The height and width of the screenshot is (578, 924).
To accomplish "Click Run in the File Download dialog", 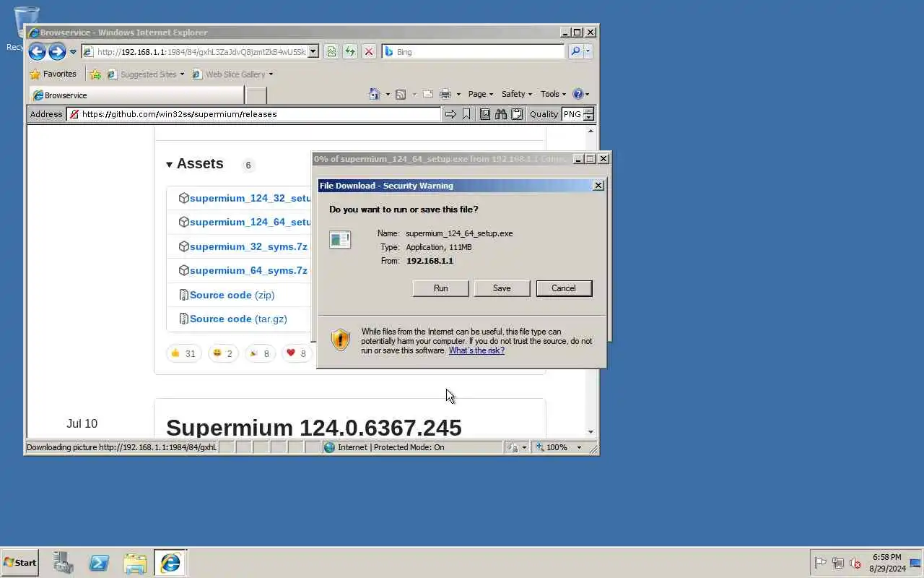I will 440,288.
